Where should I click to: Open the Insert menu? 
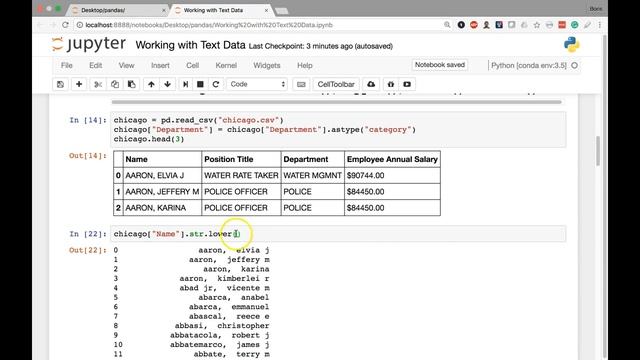click(x=160, y=65)
